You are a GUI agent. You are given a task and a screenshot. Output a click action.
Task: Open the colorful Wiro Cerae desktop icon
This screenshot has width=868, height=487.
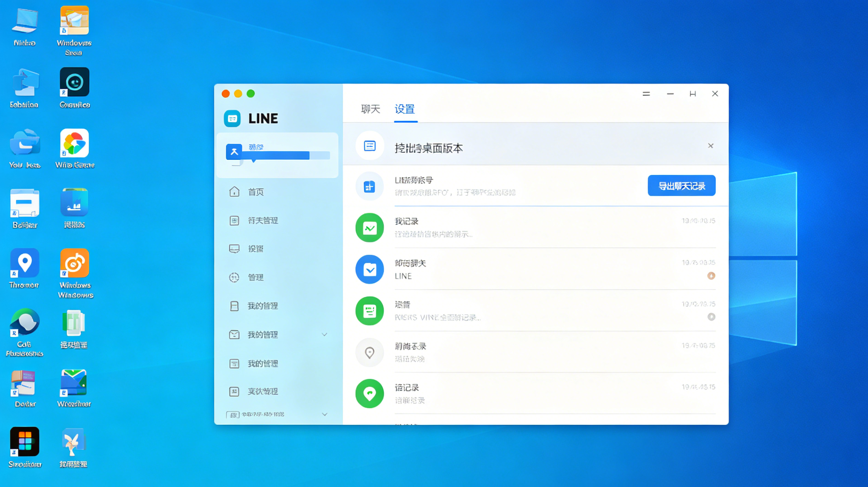(x=74, y=143)
